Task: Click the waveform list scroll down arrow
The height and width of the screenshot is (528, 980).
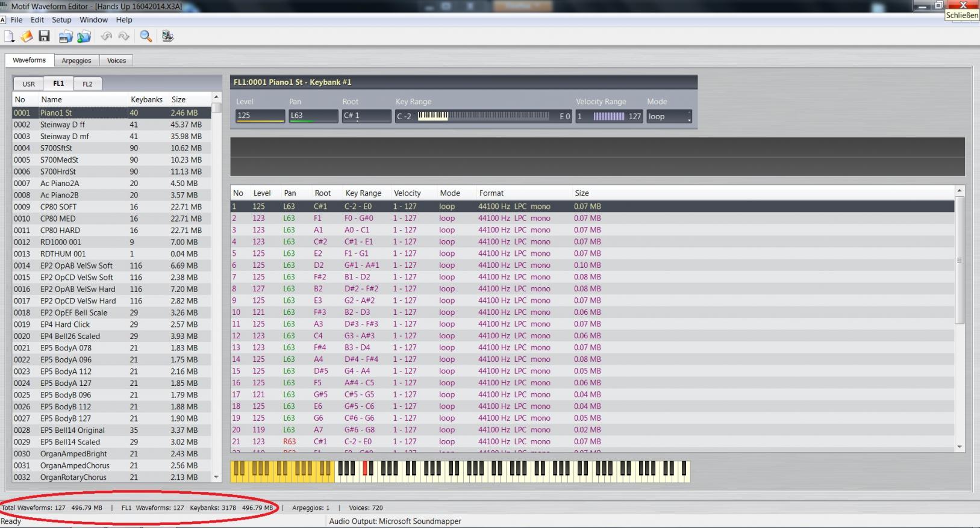Action: click(x=216, y=477)
